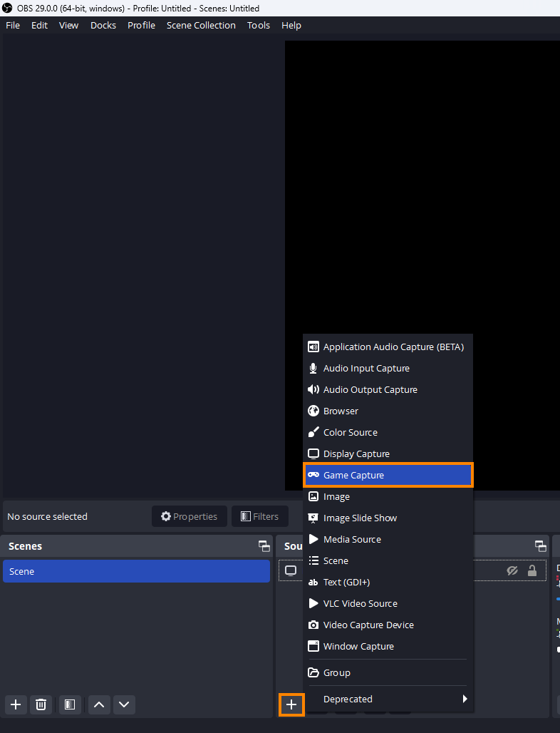Select the Scene item in Scenes list
The width and height of the screenshot is (560, 733).
[136, 571]
